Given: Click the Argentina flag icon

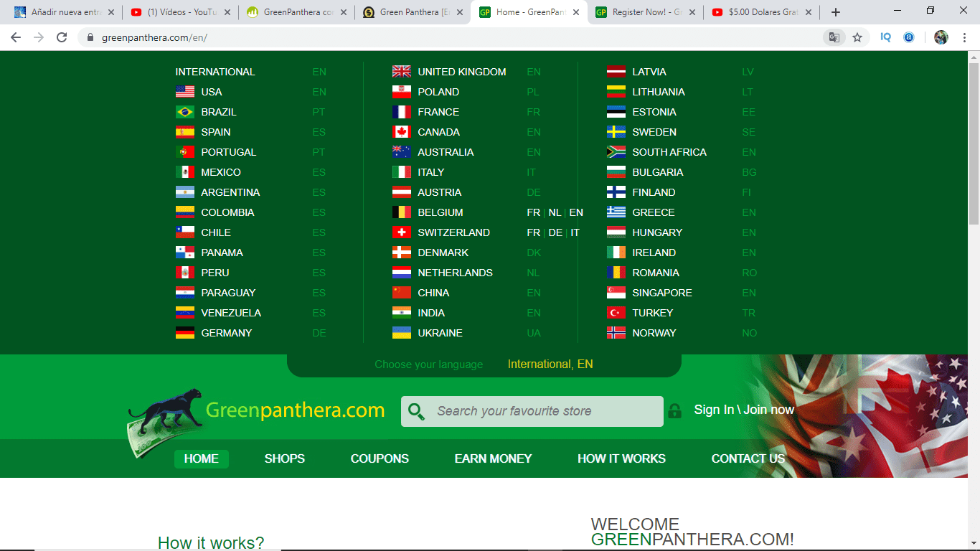Looking at the screenshot, I should (185, 192).
